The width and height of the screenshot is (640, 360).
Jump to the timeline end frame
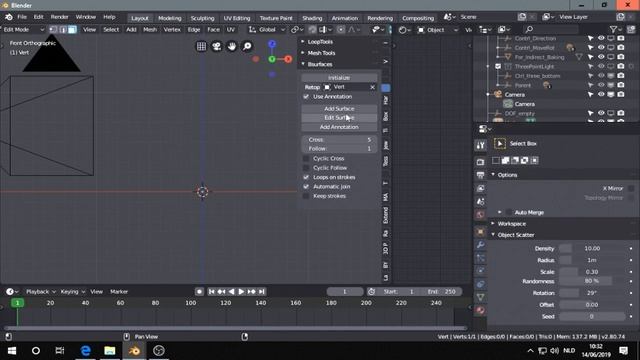(262, 291)
